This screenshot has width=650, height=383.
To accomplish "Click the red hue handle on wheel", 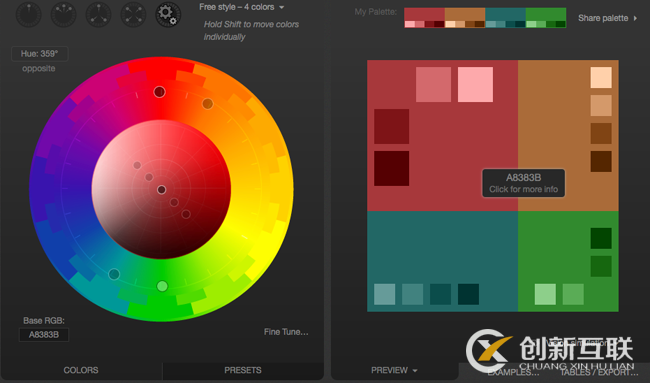I will (160, 92).
